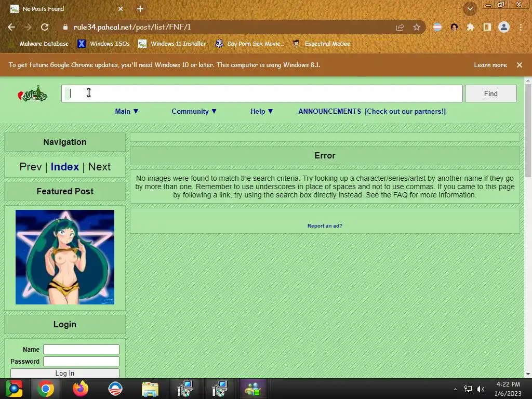Open File Explorer from the taskbar
This screenshot has height=399, width=532.
click(150, 389)
